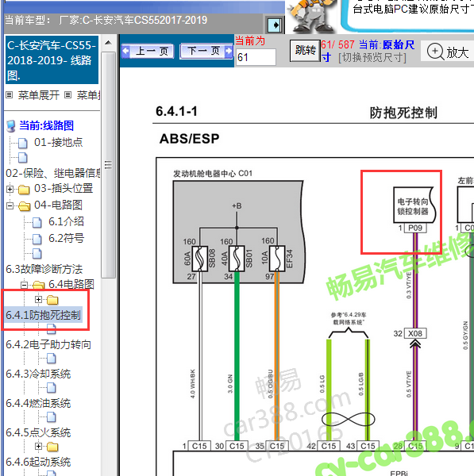Screen dimensions: 474x476
Task: Select 6.4.1防抱死控制 in the tree
Action: pos(43,315)
